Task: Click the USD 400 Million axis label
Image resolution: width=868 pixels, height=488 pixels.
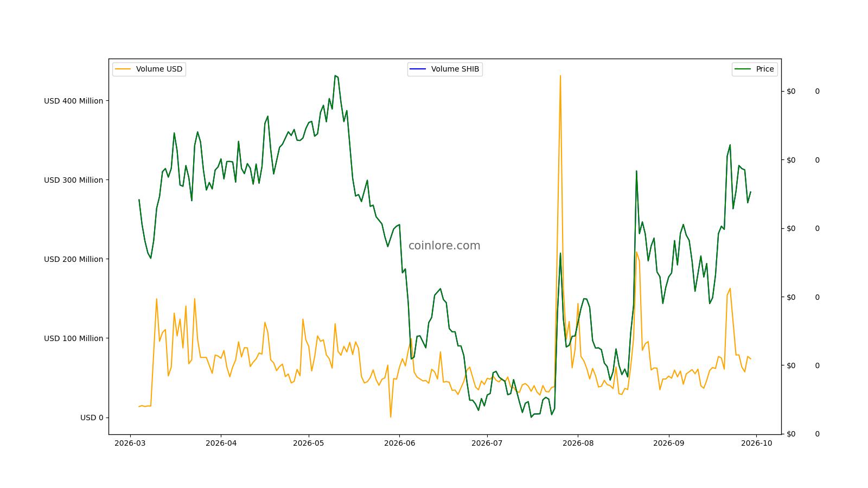Action: pos(73,101)
